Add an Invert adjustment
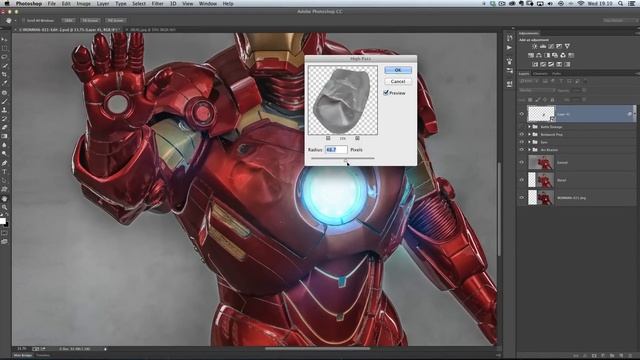 (x=535, y=64)
